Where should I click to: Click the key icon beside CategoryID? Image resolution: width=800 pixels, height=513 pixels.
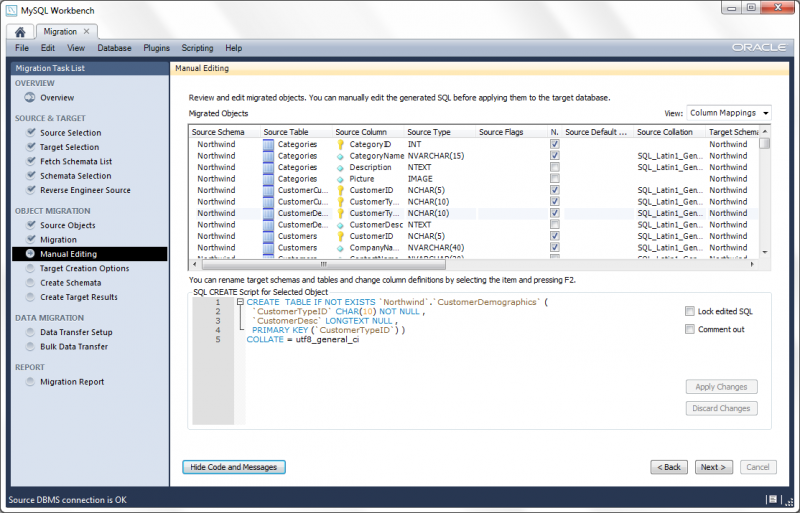click(340, 144)
